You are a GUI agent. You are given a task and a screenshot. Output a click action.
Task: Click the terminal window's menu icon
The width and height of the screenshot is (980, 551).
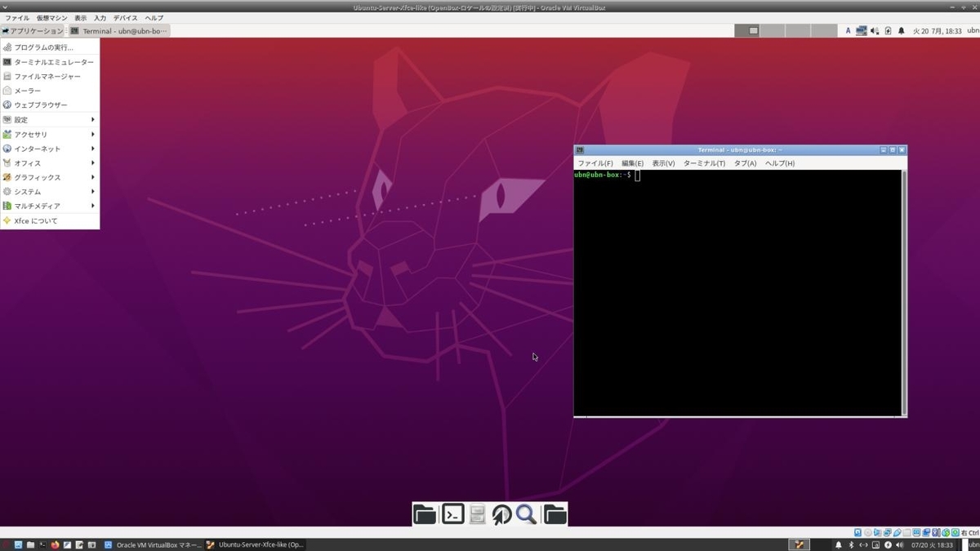click(580, 150)
